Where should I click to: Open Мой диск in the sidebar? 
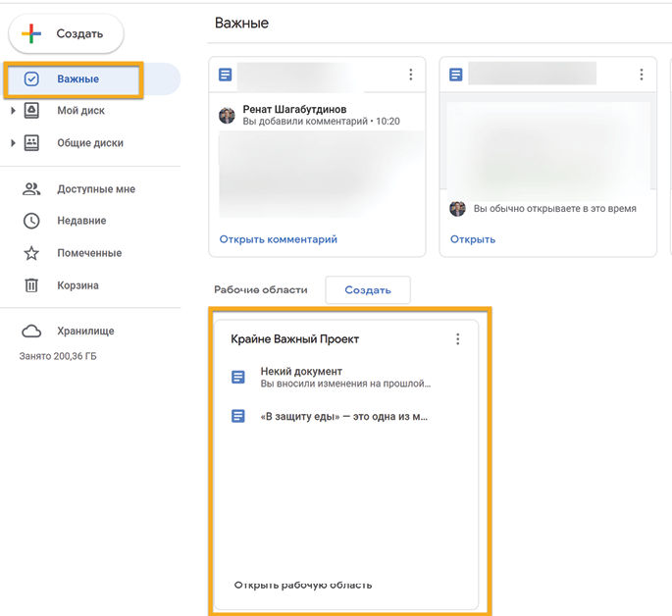pyautogui.click(x=80, y=111)
